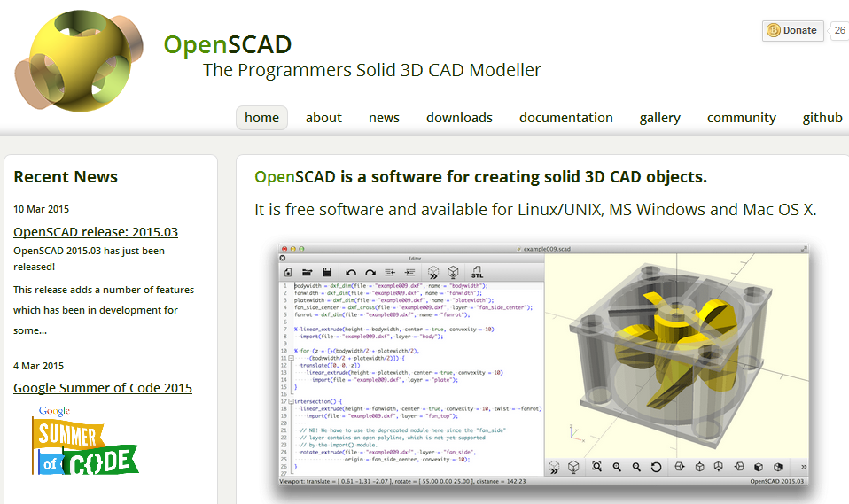Image resolution: width=849 pixels, height=504 pixels.
Task: Click the last half-shaded cube view icon
Action: coord(778,467)
